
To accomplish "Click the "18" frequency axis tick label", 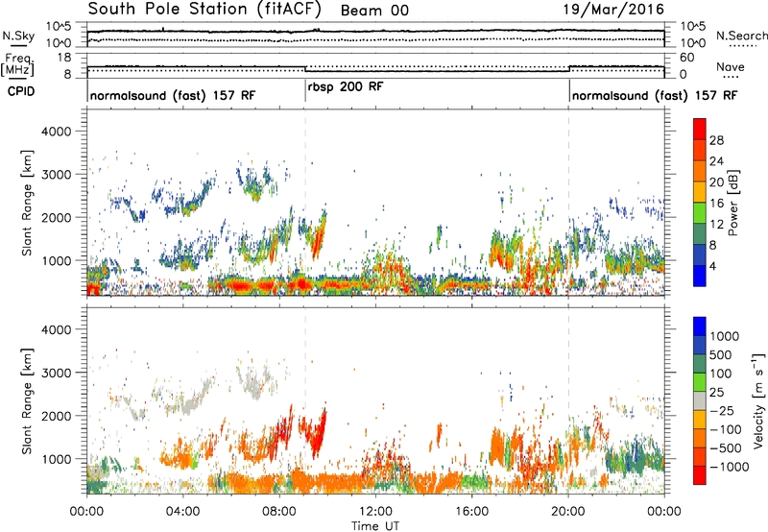I will tap(64, 58).
